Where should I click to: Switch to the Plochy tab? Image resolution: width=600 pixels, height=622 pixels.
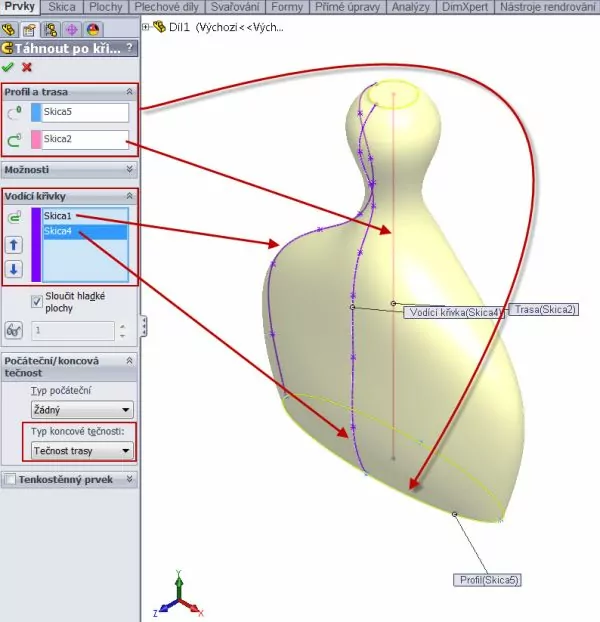105,7
